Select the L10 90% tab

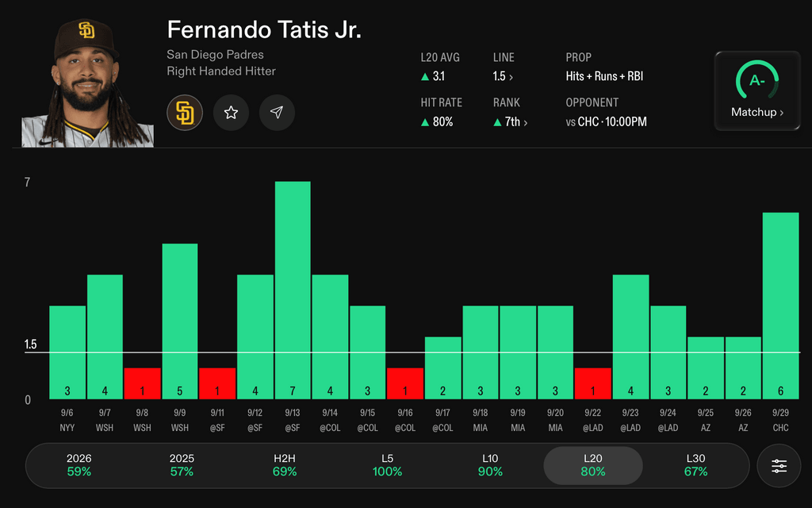pos(490,465)
